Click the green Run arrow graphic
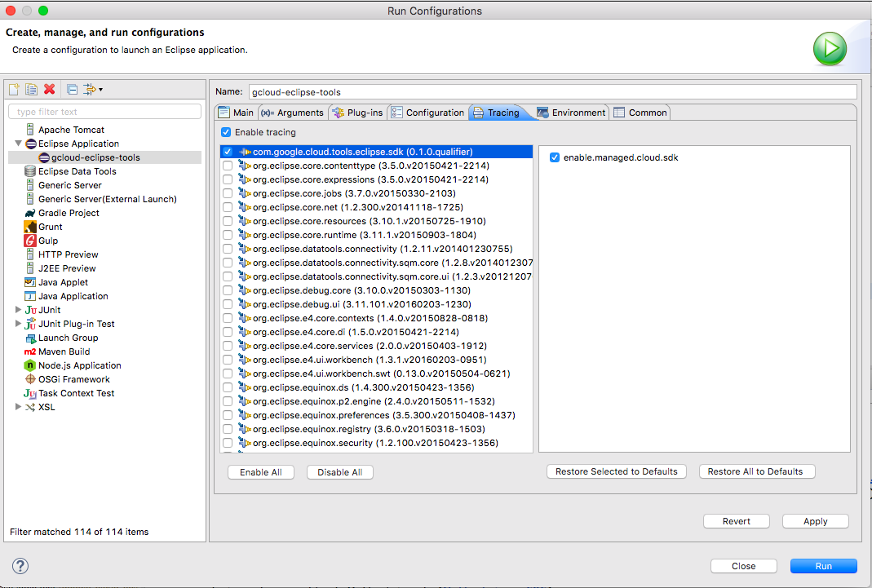Image resolution: width=872 pixels, height=588 pixels. 830,49
